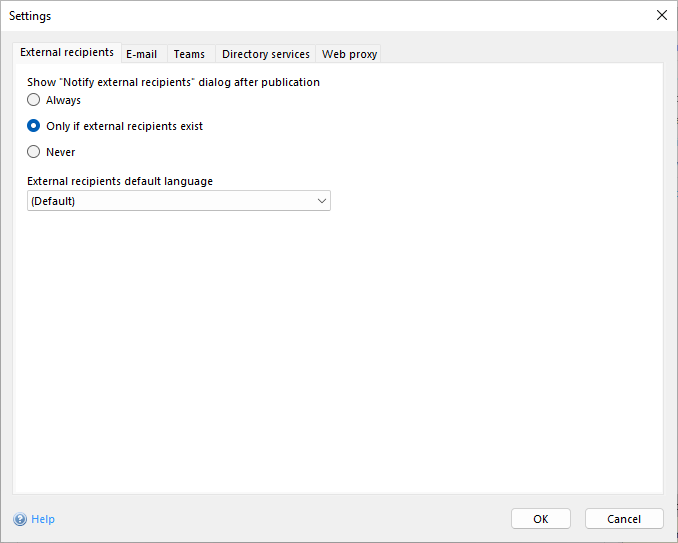Select the Always radio button
Image resolution: width=678 pixels, height=543 pixels.
coord(34,100)
